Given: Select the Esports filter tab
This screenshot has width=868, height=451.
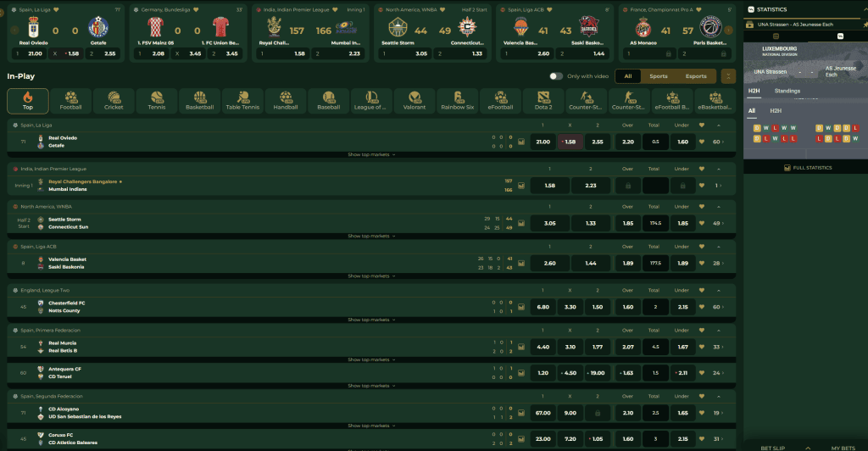Looking at the screenshot, I should point(696,76).
